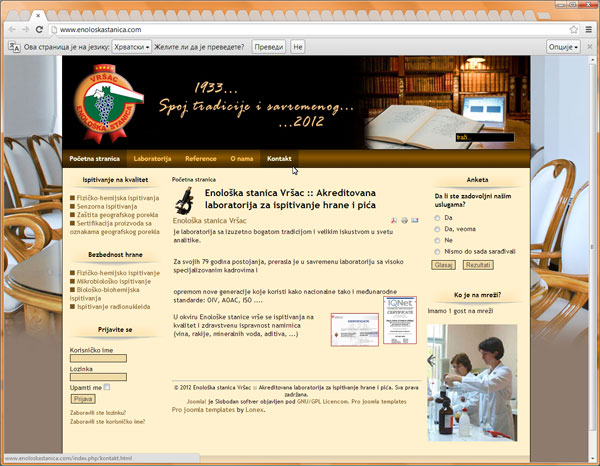
Task: Click the email article icon
Action: coord(415,220)
